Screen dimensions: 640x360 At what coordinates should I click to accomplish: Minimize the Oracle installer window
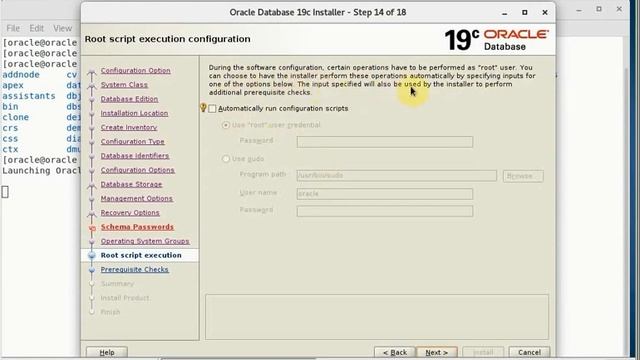(x=504, y=13)
